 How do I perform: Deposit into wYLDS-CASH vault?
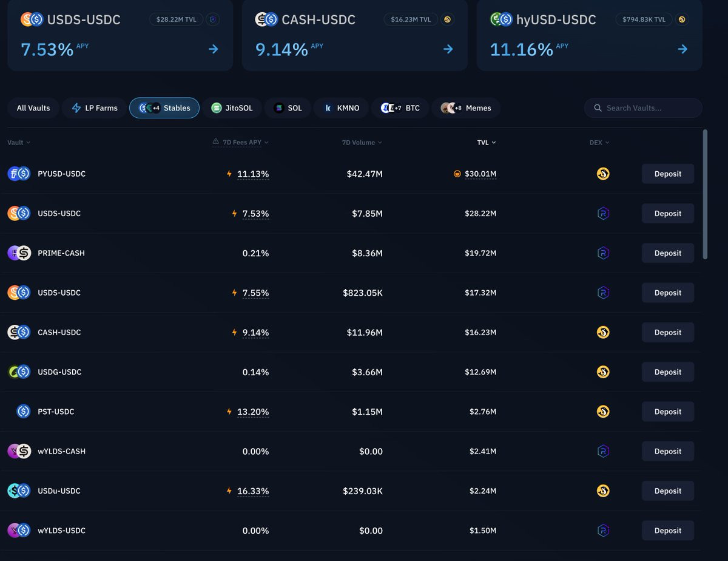pos(668,451)
